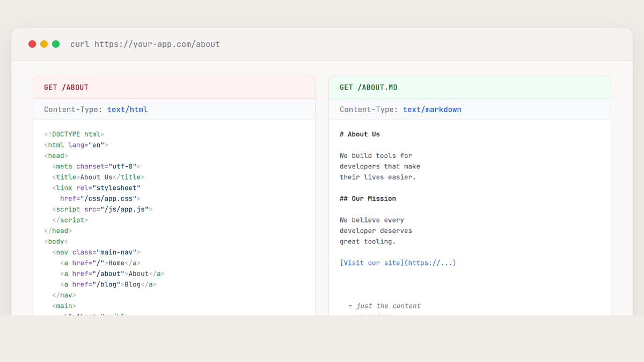Click the '~ just the content' comment

(384, 306)
